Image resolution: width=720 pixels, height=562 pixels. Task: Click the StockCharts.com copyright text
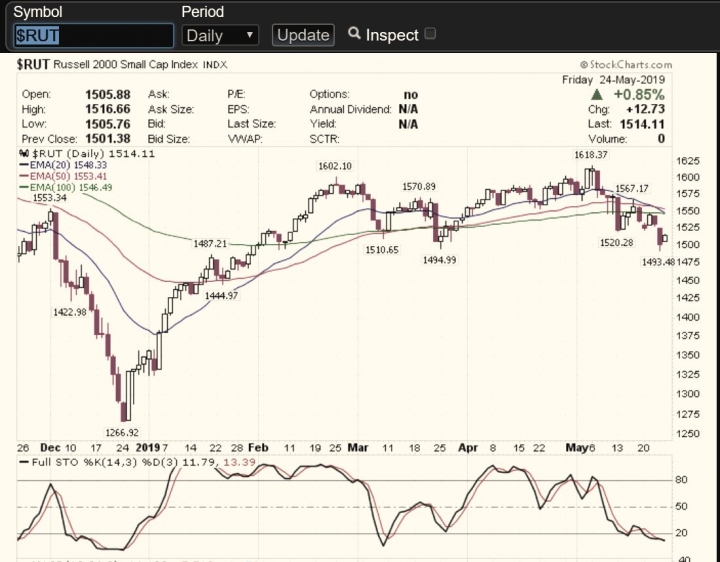[626, 64]
